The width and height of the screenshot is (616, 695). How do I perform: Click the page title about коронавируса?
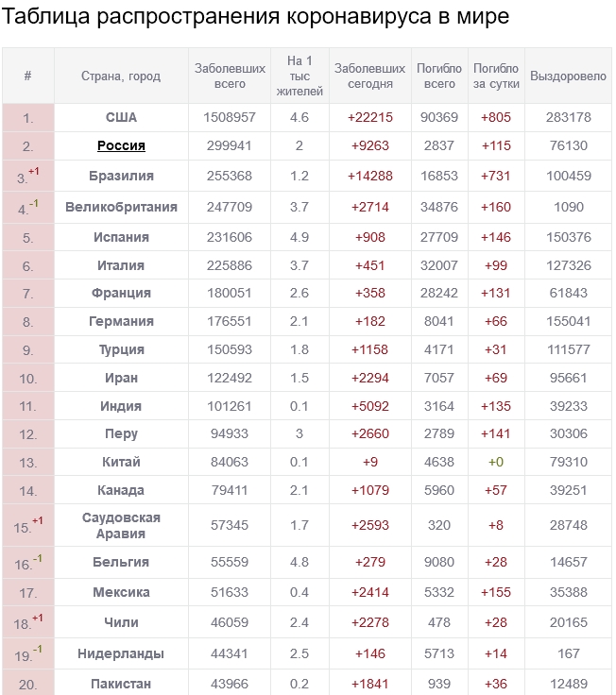click(x=257, y=17)
